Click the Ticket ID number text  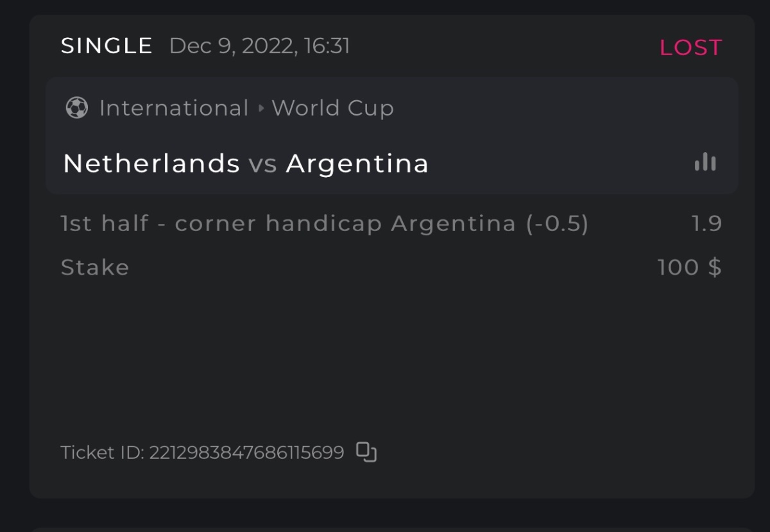click(246, 452)
